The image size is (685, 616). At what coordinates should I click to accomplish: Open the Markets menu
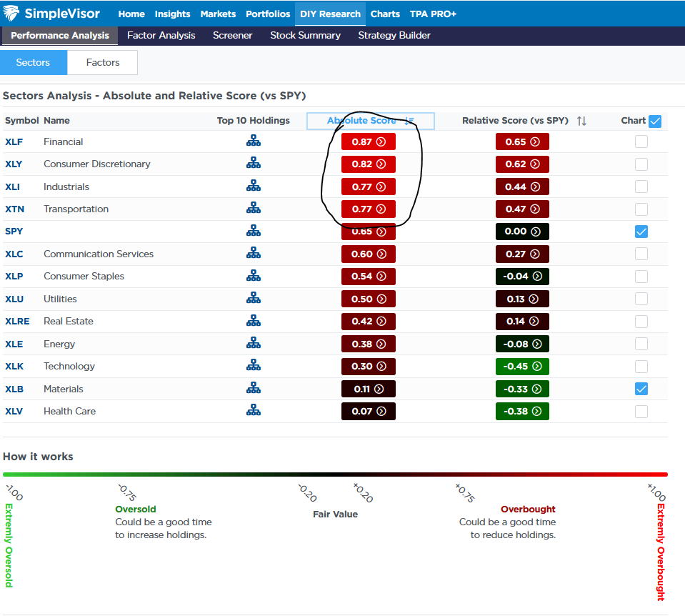coord(218,14)
